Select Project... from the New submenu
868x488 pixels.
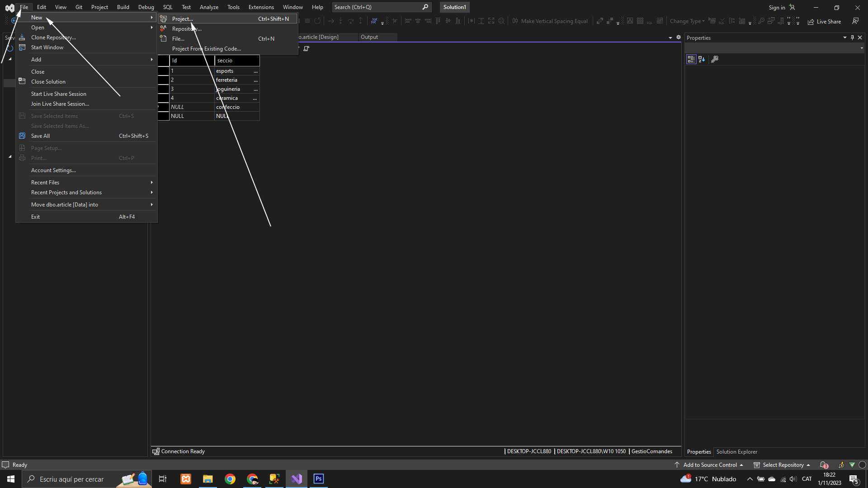[183, 19]
